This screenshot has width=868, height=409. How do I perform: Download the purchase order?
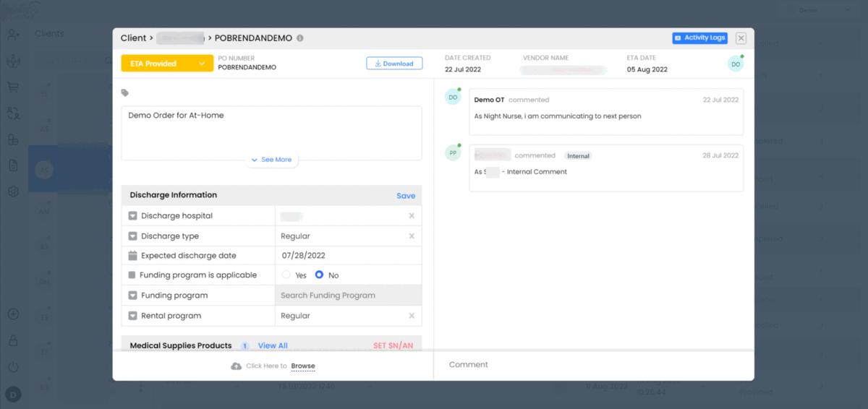pos(394,64)
